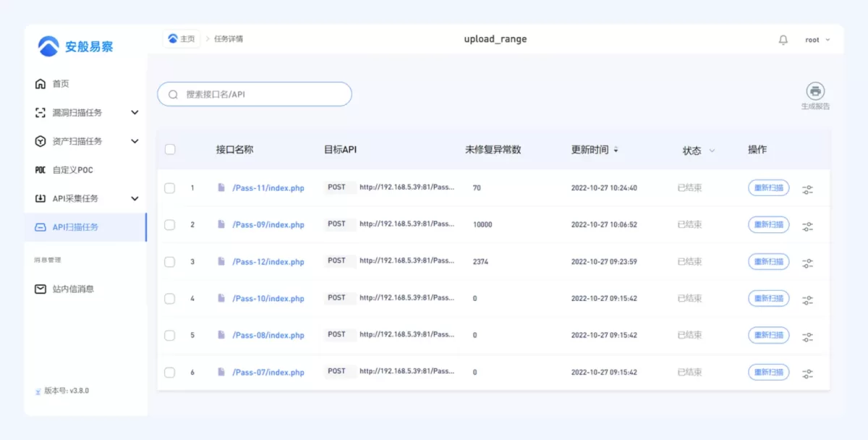868x440 pixels.
Task: Check the /Pass-09/index.php row checkbox
Action: tap(169, 225)
